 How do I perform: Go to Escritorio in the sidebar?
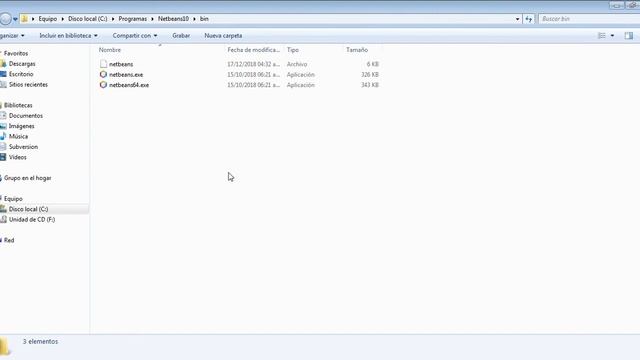pos(21,74)
